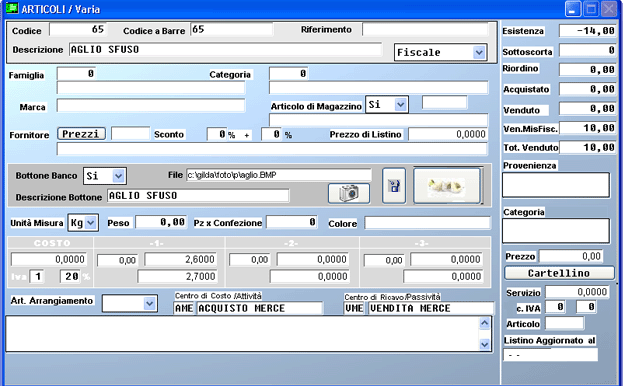Close the ARTICOLI / Varia window
The image size is (623, 386).
pos(609,9)
